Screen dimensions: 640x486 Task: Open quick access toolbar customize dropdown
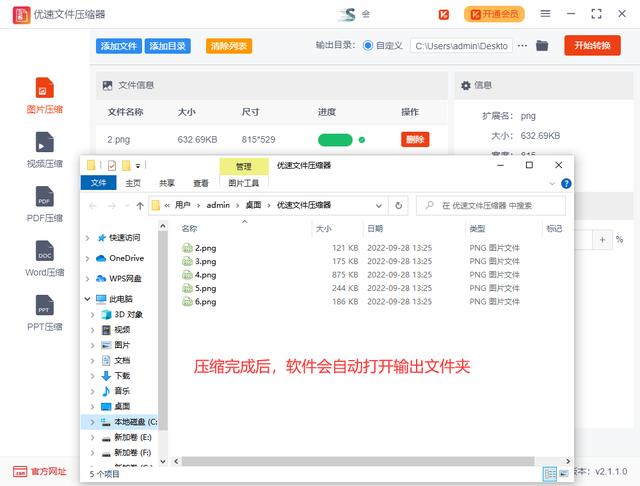tap(138, 166)
